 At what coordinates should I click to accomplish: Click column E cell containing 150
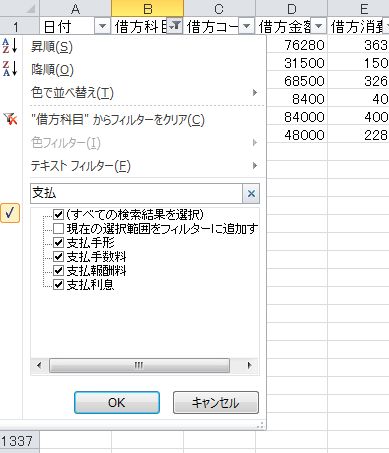tap(358, 63)
